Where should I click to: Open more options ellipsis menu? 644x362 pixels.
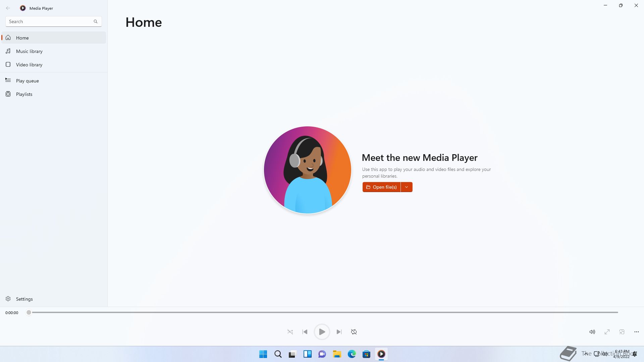tap(637, 332)
